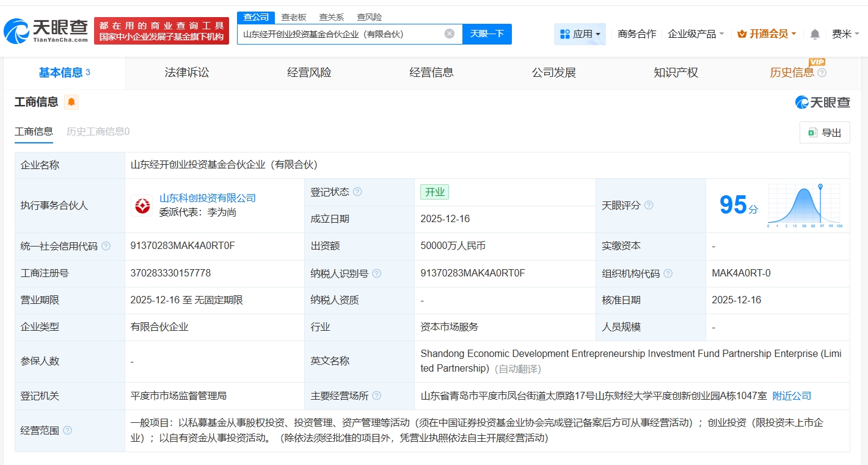Click the 统一社会信用代码 help question mark

coord(106,246)
